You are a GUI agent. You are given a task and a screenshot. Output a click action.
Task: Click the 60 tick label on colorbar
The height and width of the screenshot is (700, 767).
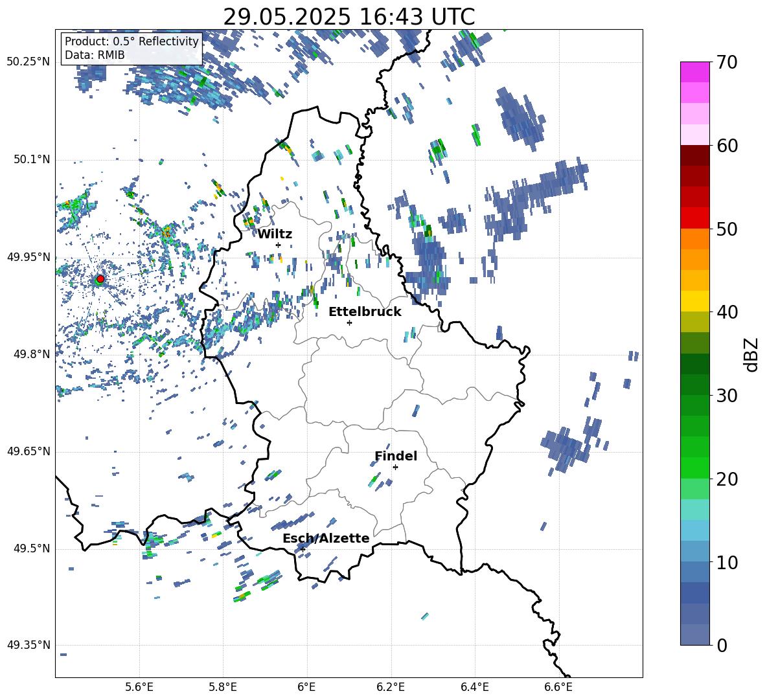coord(727,146)
